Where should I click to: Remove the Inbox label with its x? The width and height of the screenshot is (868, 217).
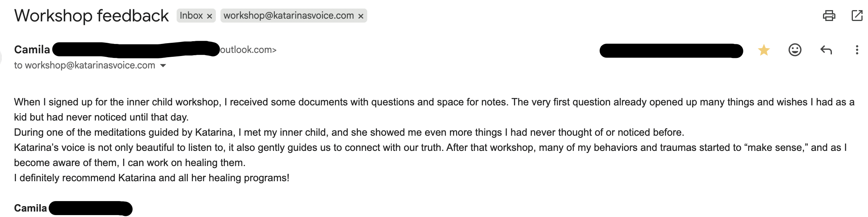pos(209,16)
